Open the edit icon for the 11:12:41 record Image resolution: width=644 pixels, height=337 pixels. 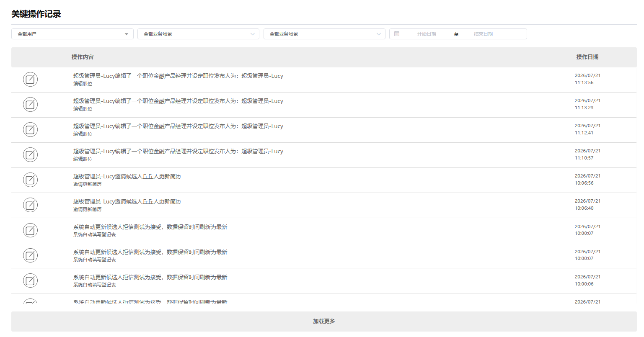click(30, 129)
